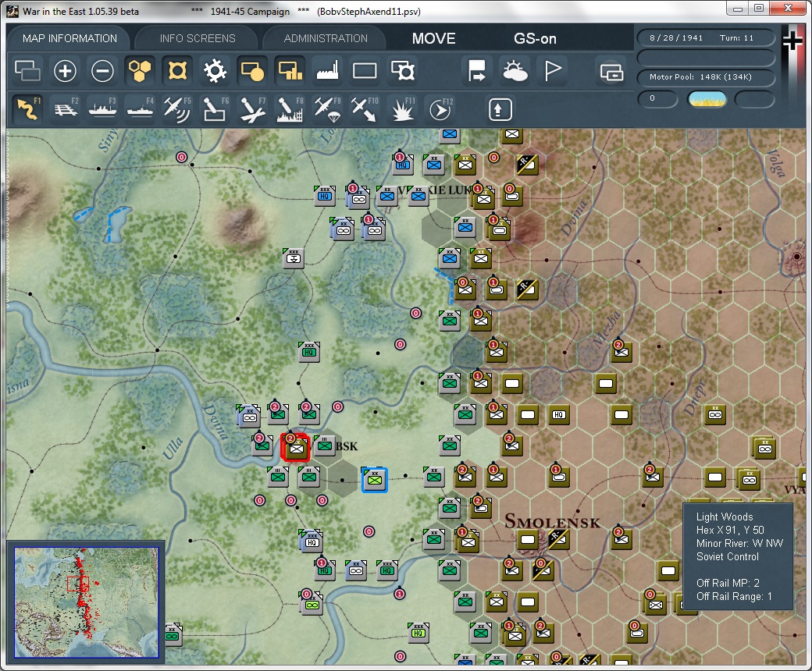This screenshot has height=671, width=812.
Task: Click the Smolensk city label
Action: tap(552, 521)
